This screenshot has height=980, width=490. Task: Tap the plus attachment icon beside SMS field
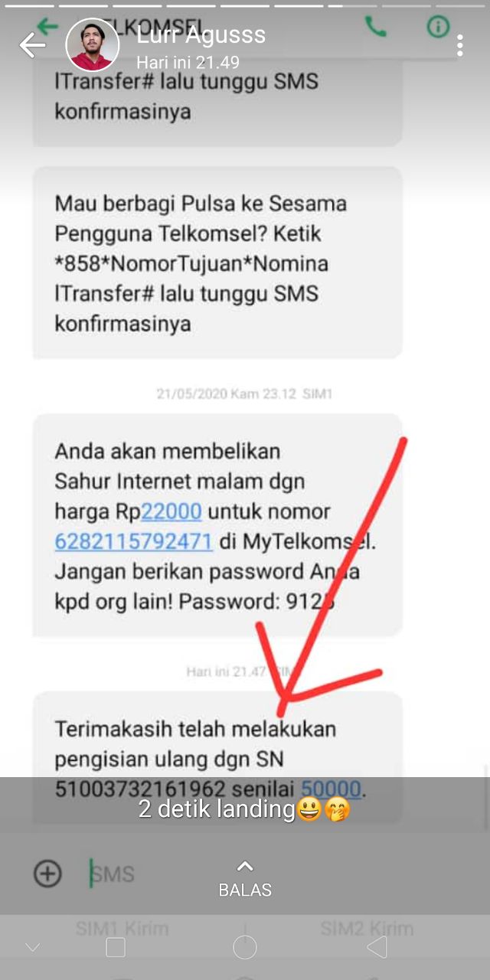pos(47,873)
